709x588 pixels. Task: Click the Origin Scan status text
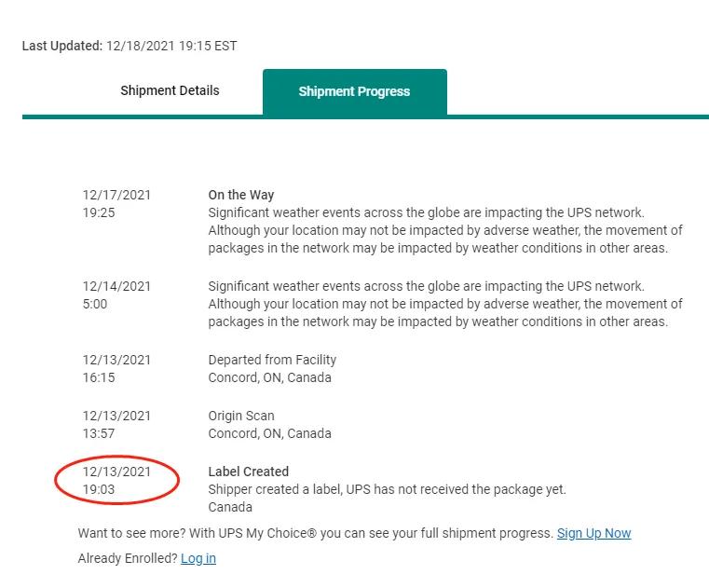tap(241, 416)
